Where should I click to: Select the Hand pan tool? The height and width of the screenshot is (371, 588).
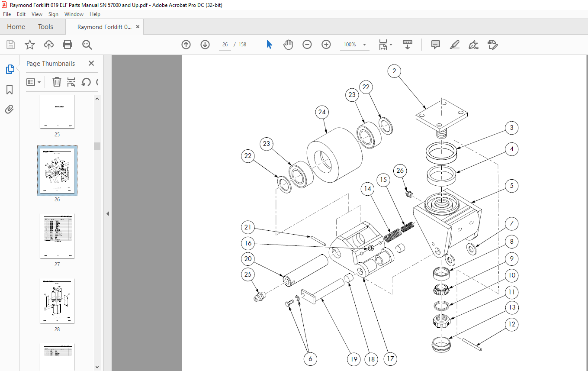coord(288,45)
